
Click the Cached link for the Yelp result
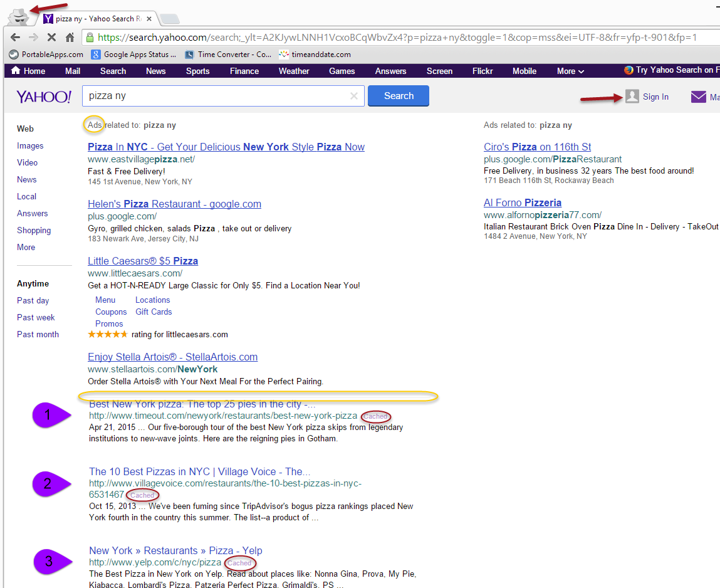[x=239, y=563]
